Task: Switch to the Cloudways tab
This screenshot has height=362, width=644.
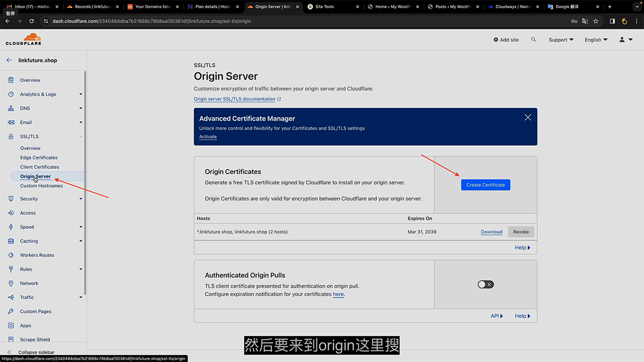Action: pyautogui.click(x=514, y=7)
